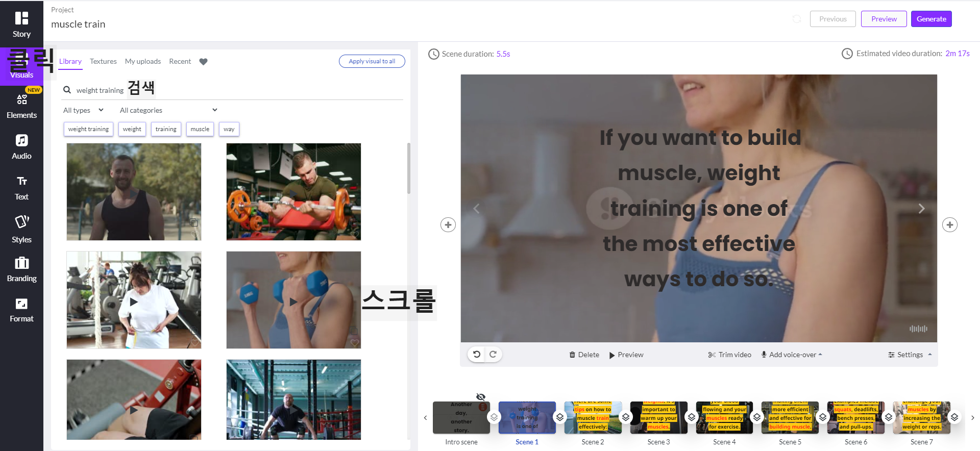The image size is (980, 451).
Task: Open the Text panel
Action: click(21, 188)
